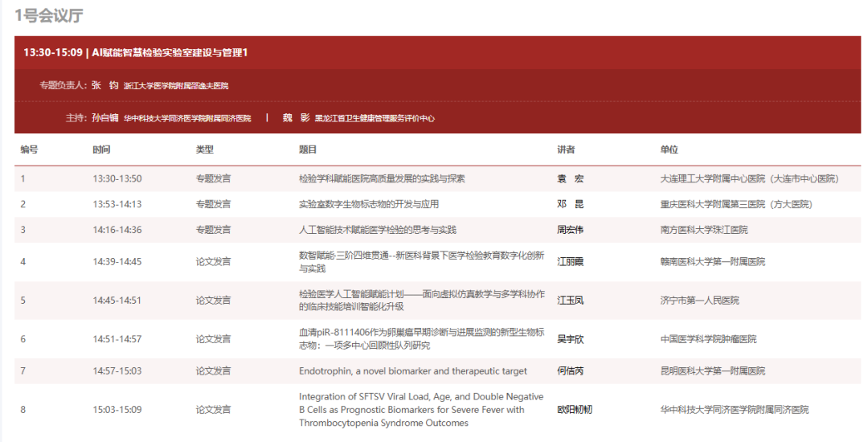Viewport: 868px width, 442px height.
Task: Select time cell 14:45-14:51
Action: click(x=117, y=301)
